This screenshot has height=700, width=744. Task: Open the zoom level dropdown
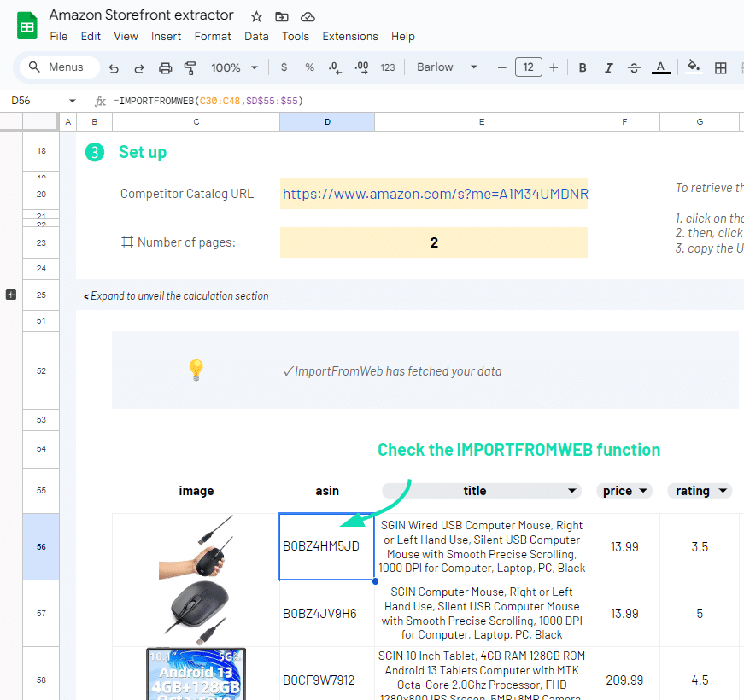tap(235, 67)
